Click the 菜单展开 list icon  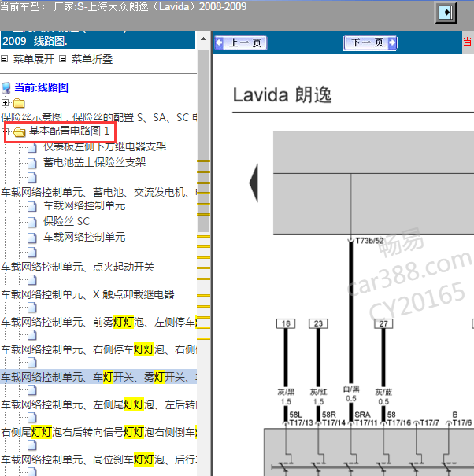tap(5, 59)
